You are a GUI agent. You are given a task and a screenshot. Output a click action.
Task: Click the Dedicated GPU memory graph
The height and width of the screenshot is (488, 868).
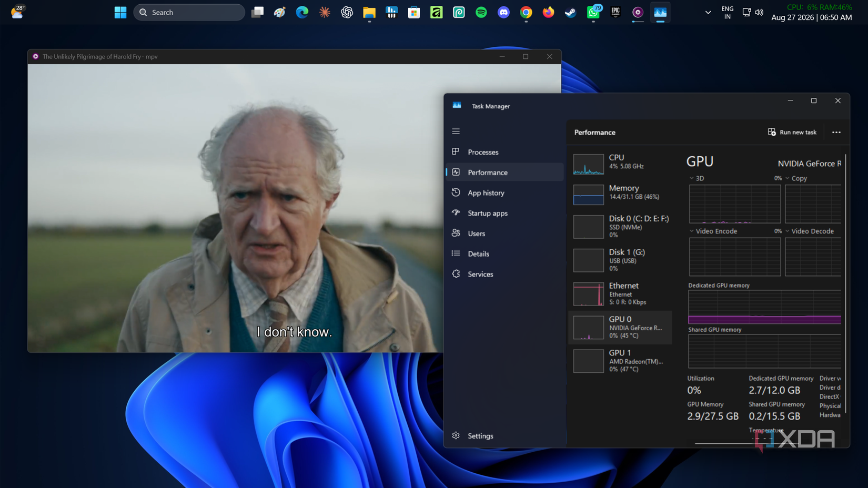click(764, 307)
